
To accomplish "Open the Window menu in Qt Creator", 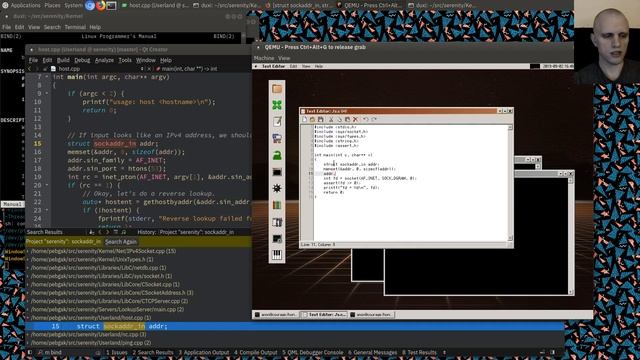I will 146,60.
